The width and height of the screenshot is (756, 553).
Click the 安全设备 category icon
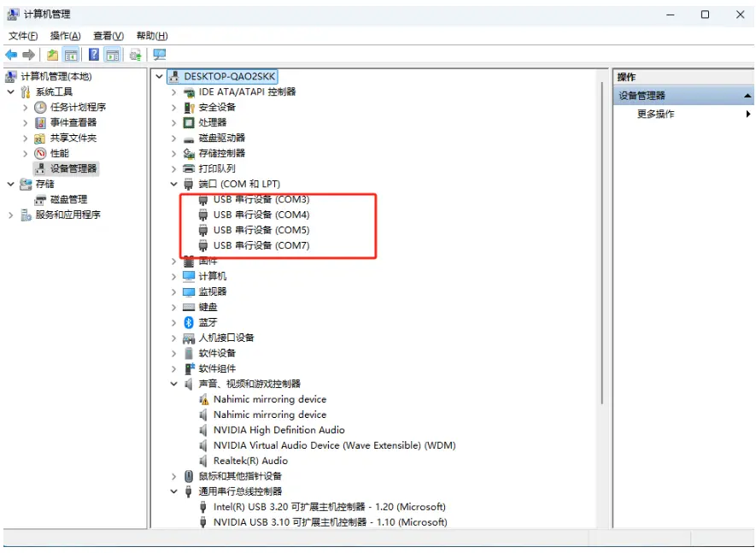[189, 108]
